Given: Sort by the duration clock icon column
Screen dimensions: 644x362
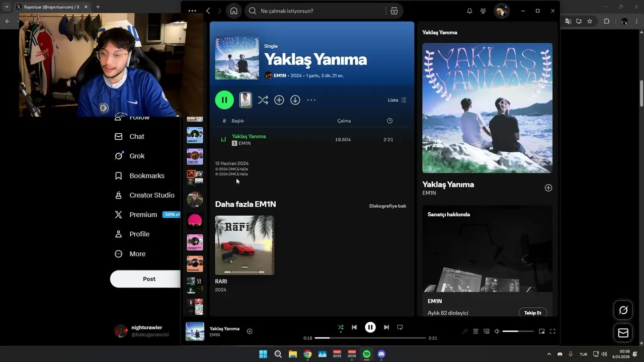Looking at the screenshot, I should pos(389,121).
